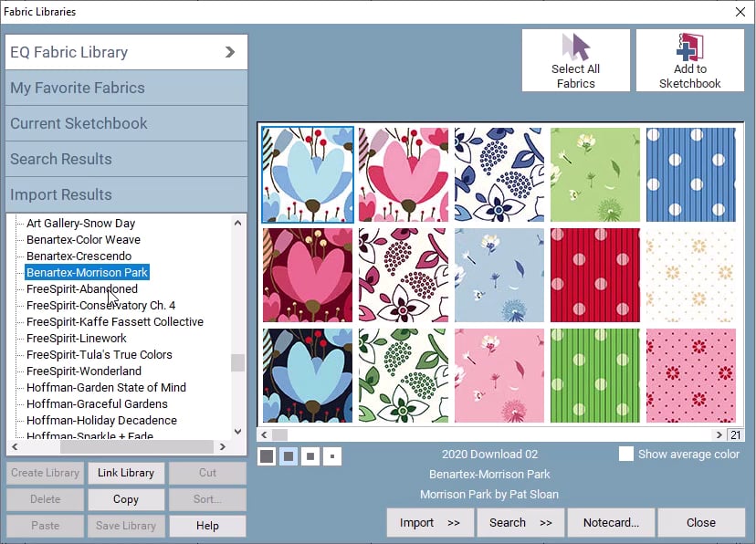The width and height of the screenshot is (756, 544).
Task: Click the library tree scroll-down arrow
Action: tap(237, 431)
